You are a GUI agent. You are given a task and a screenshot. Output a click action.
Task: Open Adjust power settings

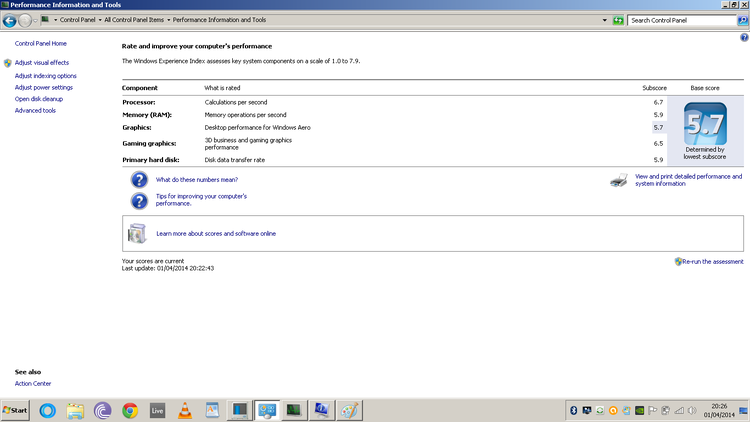(x=44, y=88)
